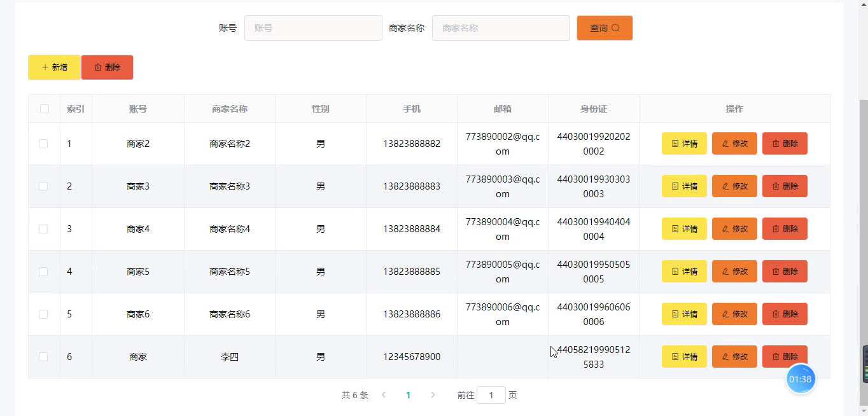Click the 操作 column header
The height and width of the screenshot is (416, 868).
734,109
